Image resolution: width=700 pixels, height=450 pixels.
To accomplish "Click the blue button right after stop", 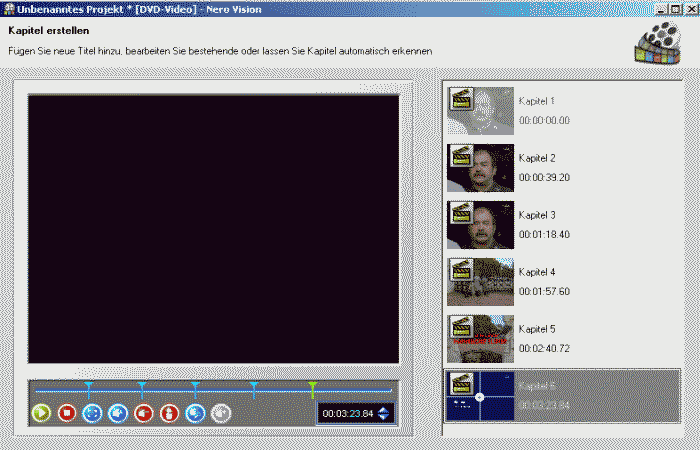I will [x=92, y=412].
